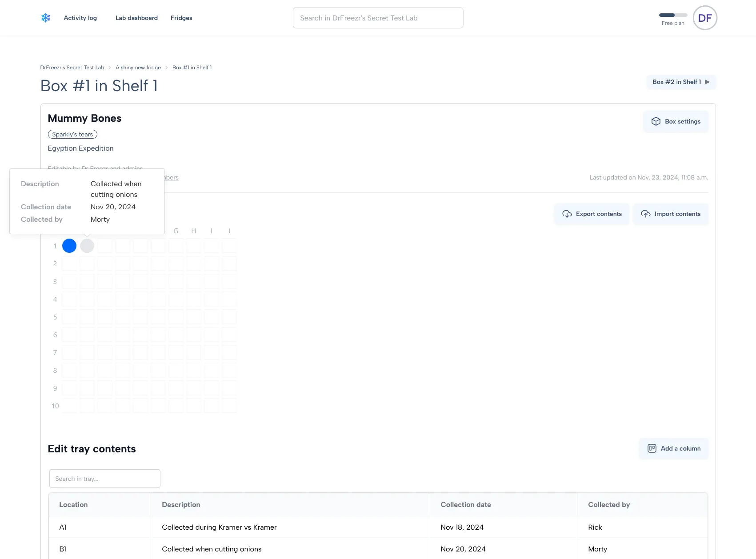The width and height of the screenshot is (756, 559).
Task: Open the 'A shiny new fridge' breadcrumb
Action: coord(138,67)
